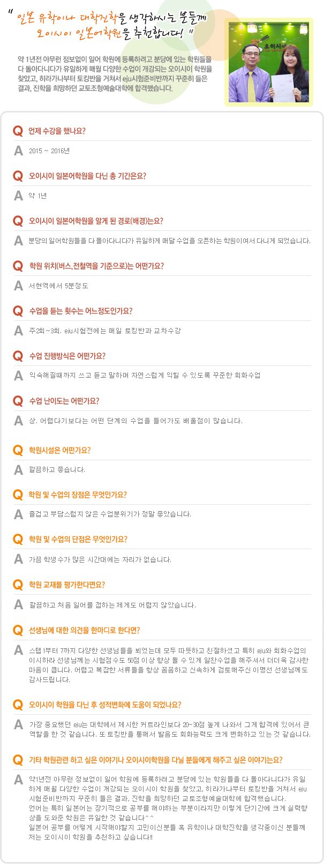Click the question 학원 및 수업의 단점은 무엇인가요?
324x868 pixels.
click(78, 539)
